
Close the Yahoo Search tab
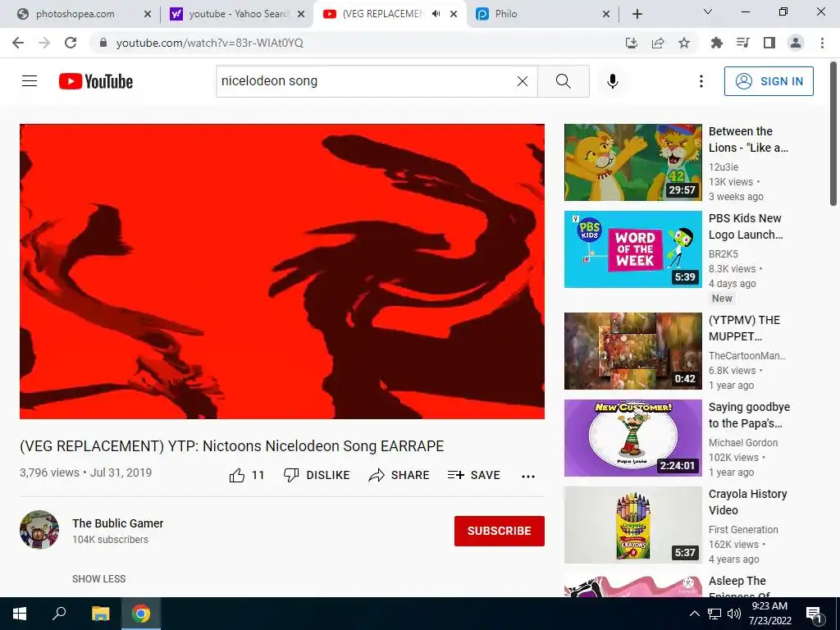301,15
